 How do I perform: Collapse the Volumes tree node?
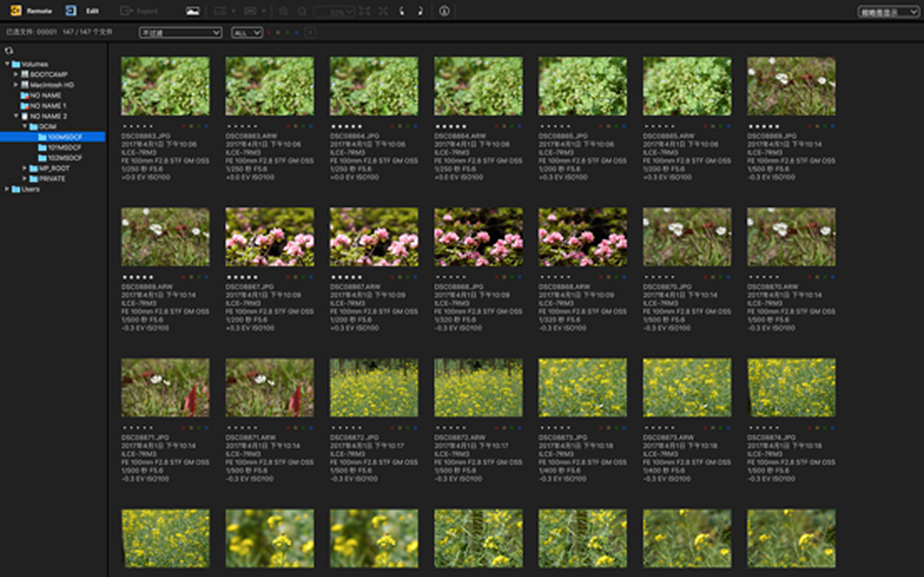coord(7,64)
